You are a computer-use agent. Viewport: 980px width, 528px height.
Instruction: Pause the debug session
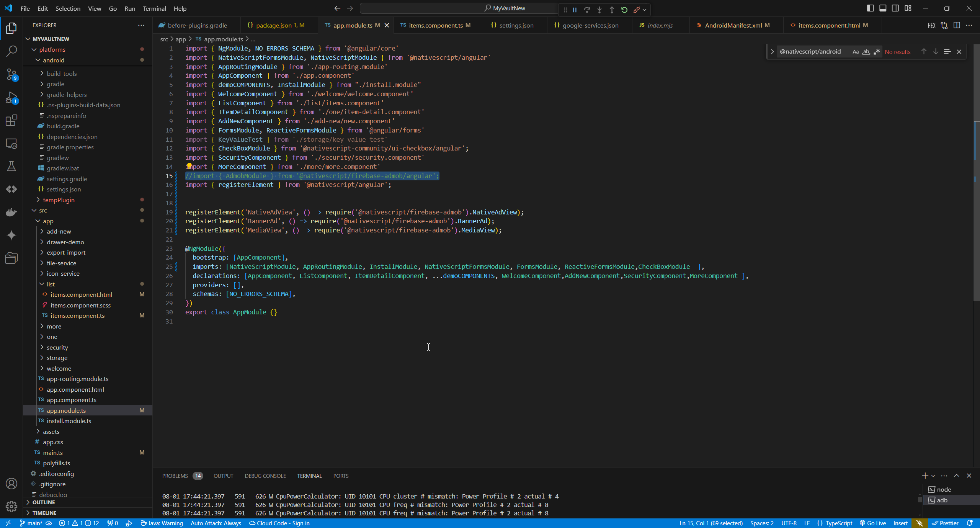(x=575, y=10)
